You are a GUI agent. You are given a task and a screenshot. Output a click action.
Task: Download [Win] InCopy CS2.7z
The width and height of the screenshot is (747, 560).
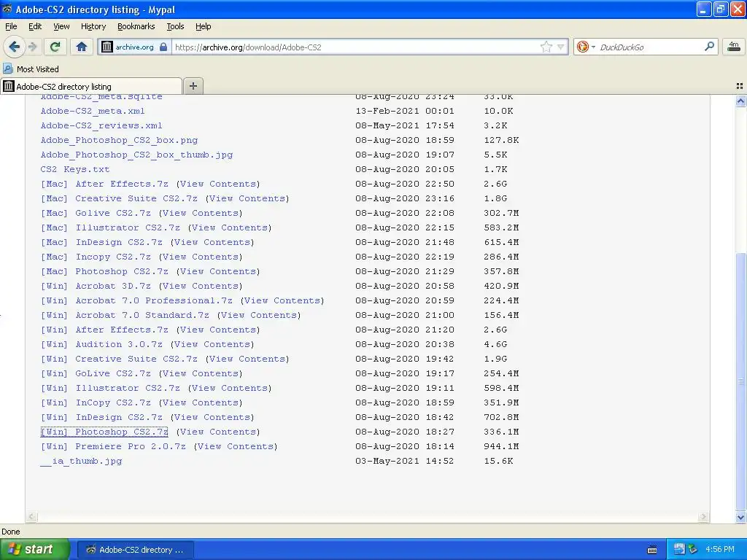pos(96,402)
